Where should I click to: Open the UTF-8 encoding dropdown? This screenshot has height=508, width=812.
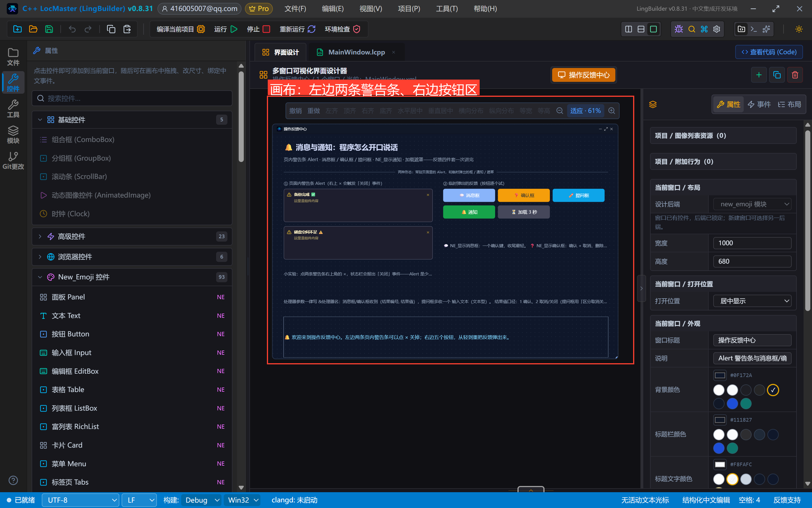pyautogui.click(x=81, y=500)
